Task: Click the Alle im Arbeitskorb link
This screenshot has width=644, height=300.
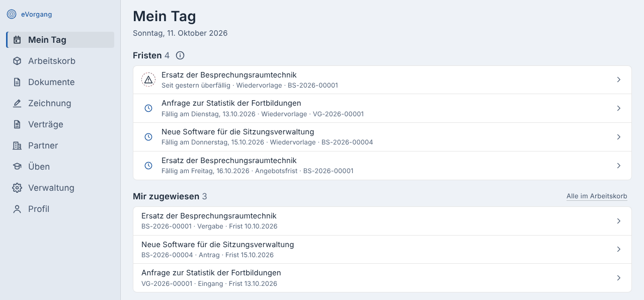Action: coord(597,196)
